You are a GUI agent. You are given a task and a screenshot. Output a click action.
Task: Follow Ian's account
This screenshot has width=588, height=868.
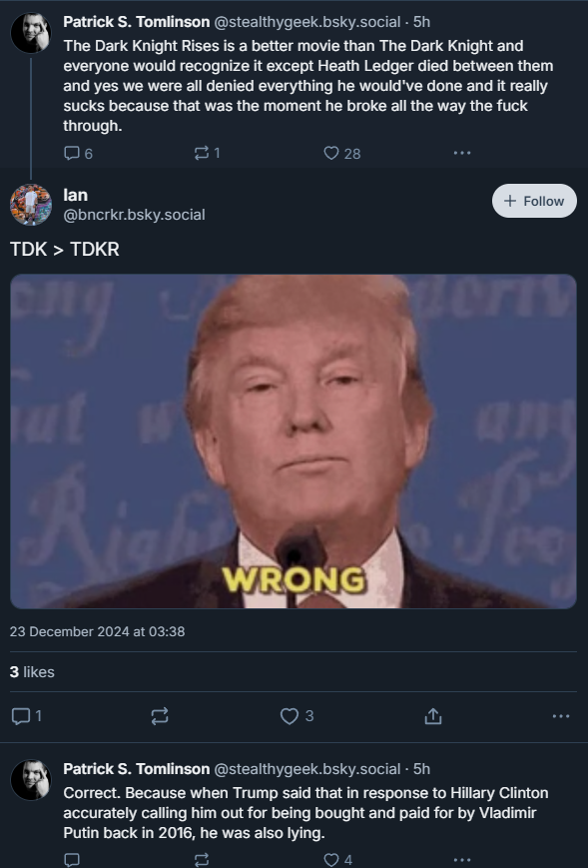[x=534, y=201]
